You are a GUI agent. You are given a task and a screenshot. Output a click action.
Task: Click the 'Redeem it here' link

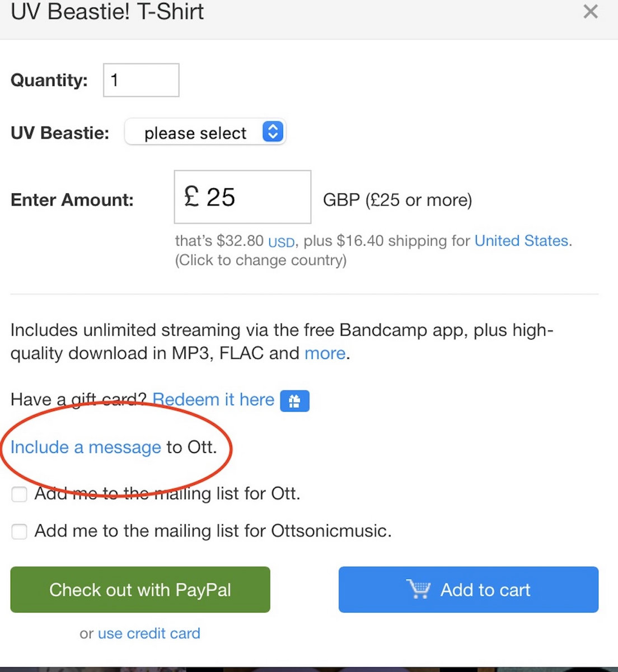[x=213, y=400]
